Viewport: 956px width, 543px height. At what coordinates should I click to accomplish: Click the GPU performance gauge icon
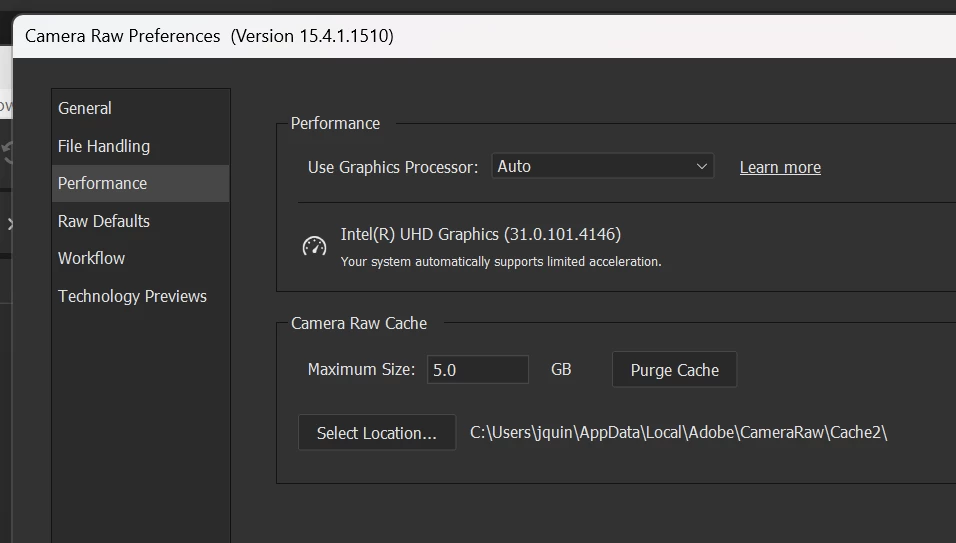[315, 246]
